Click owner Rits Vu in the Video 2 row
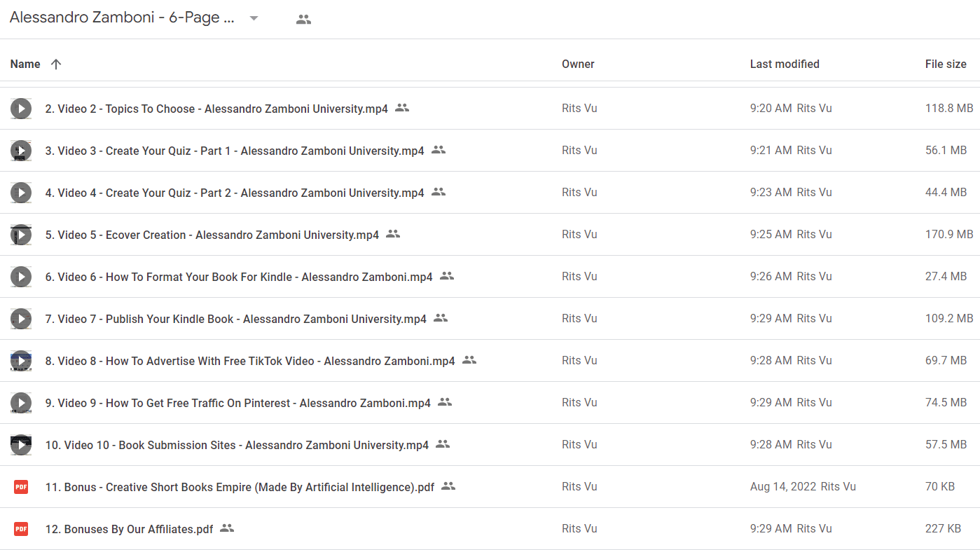 [579, 109]
